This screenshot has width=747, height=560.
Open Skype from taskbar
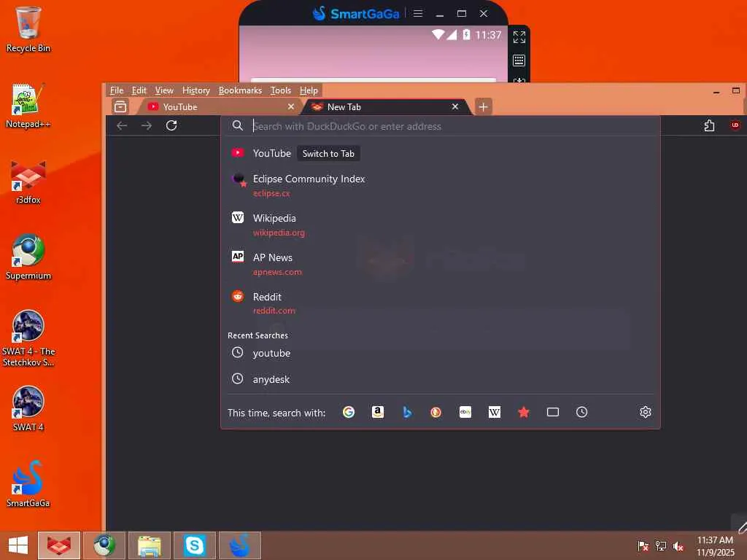click(x=194, y=545)
